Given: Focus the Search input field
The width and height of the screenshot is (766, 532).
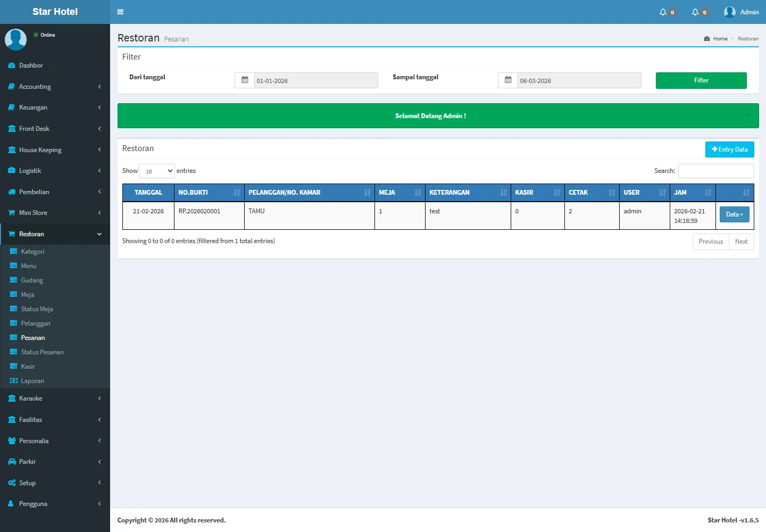Looking at the screenshot, I should click(715, 171).
